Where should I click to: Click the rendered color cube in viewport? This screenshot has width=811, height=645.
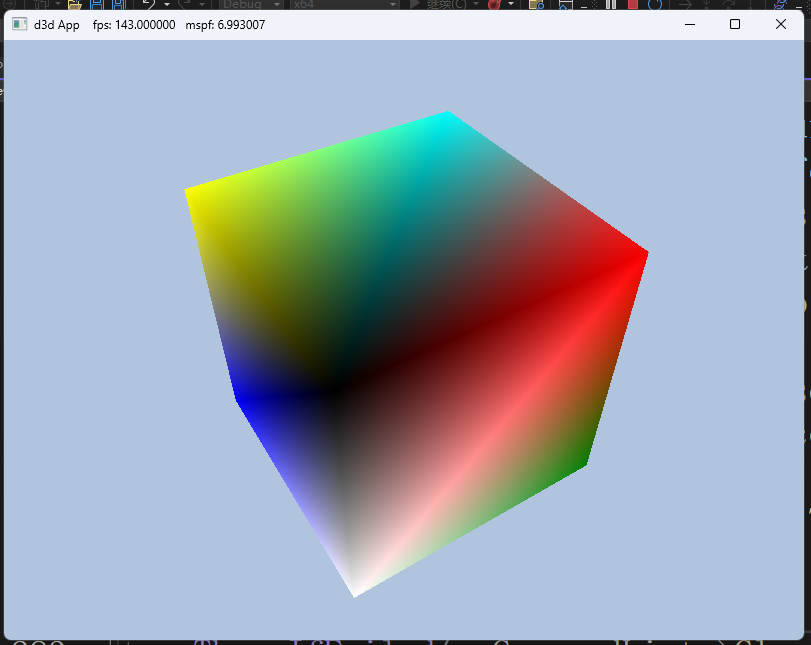[x=416, y=354]
